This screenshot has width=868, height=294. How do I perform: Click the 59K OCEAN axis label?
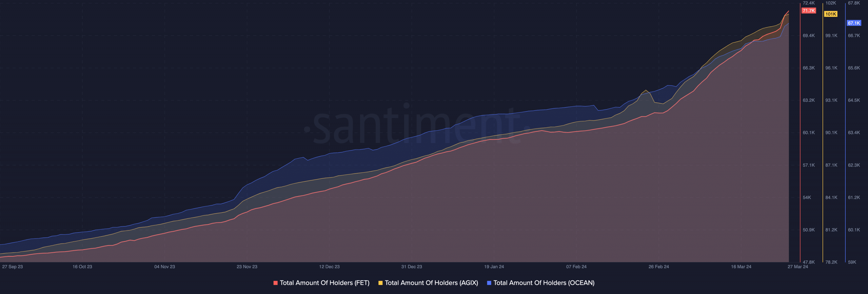852,262
